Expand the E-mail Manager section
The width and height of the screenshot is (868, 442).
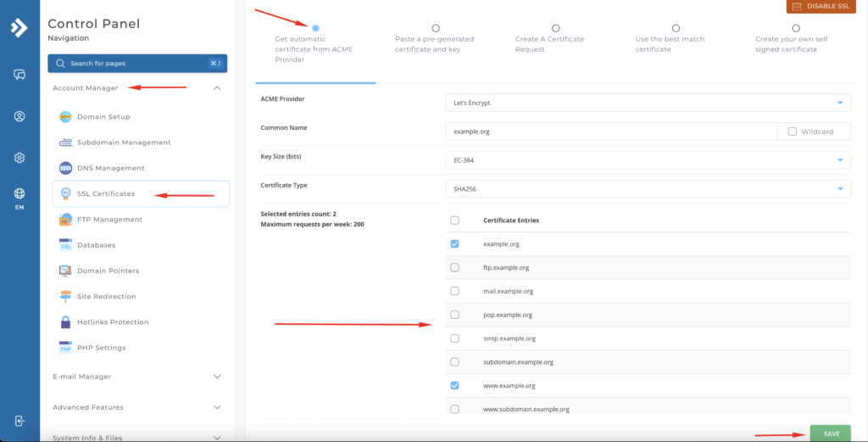coord(137,377)
